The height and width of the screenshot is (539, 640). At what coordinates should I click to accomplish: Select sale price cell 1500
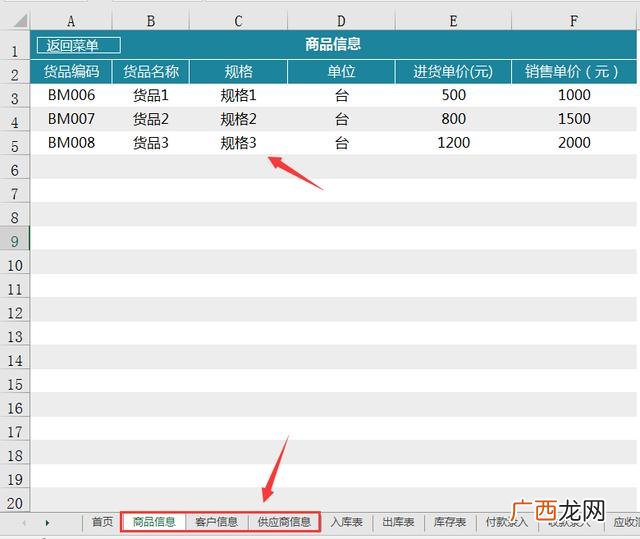pos(574,119)
